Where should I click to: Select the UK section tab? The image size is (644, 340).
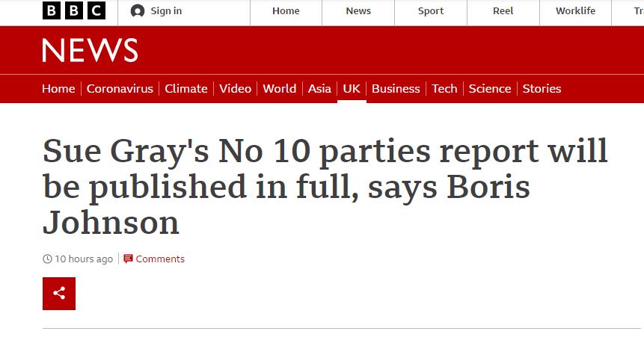pyautogui.click(x=352, y=88)
